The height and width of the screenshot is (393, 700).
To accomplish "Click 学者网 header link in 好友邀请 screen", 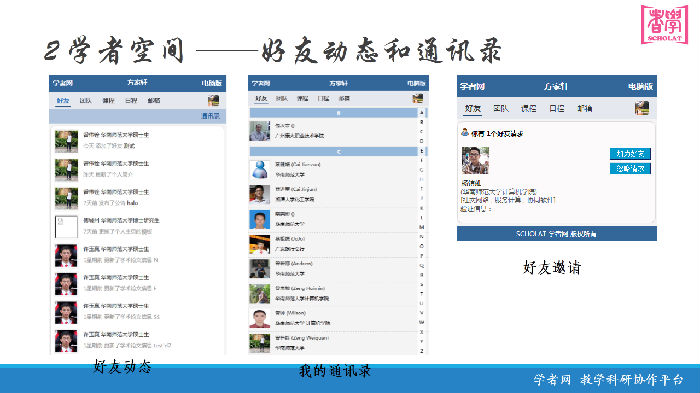I will pyautogui.click(x=473, y=87).
